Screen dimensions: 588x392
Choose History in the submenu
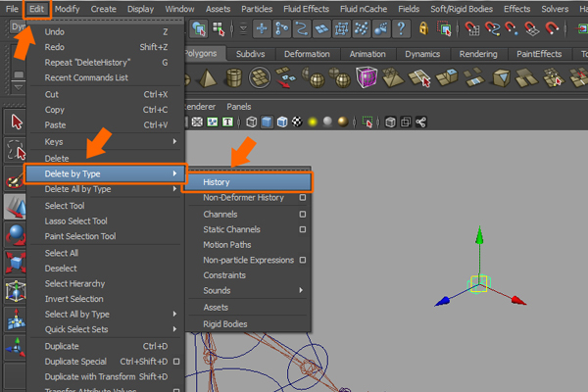click(x=248, y=182)
